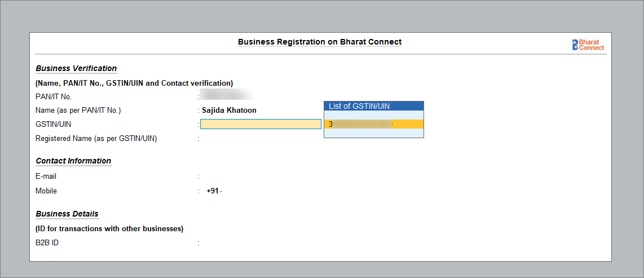Click the GSTIN/UIN field label
The height and width of the screenshot is (278, 644).
(x=53, y=124)
